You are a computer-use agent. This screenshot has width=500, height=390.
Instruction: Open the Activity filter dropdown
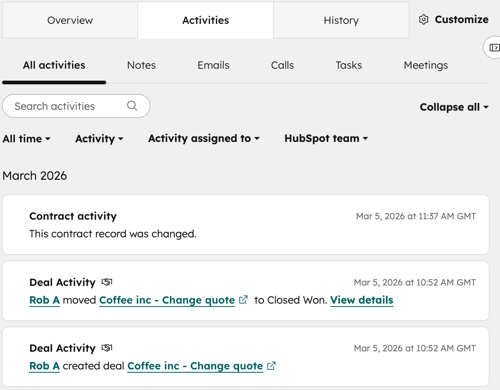tap(99, 138)
